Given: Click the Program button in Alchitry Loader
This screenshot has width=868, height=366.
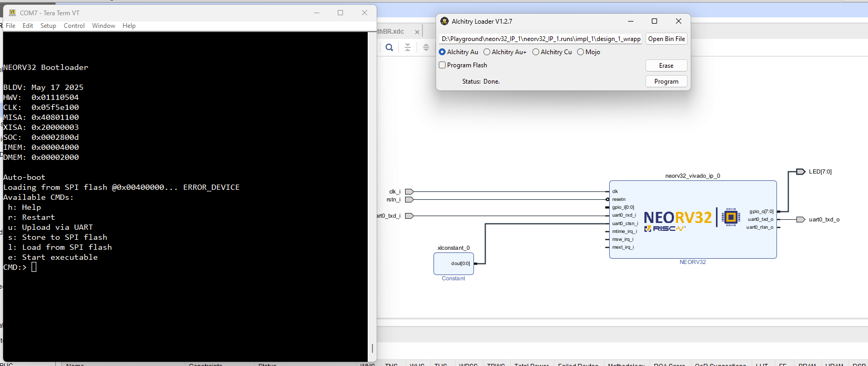Looking at the screenshot, I should coord(667,82).
